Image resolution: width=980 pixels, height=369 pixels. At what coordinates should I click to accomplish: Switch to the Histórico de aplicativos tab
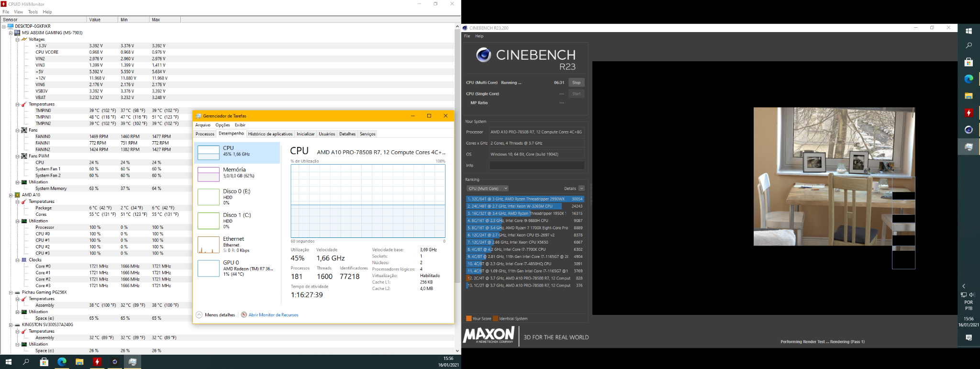[270, 134]
